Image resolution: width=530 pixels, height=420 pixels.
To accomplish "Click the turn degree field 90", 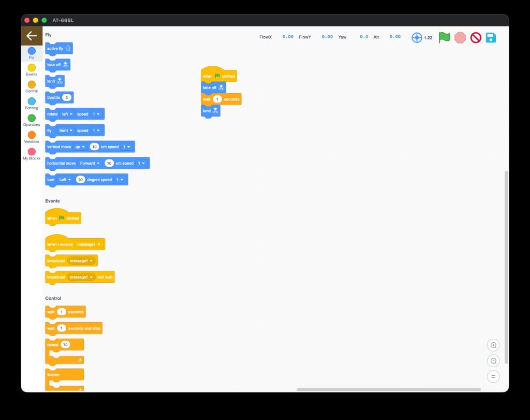I will point(80,180).
